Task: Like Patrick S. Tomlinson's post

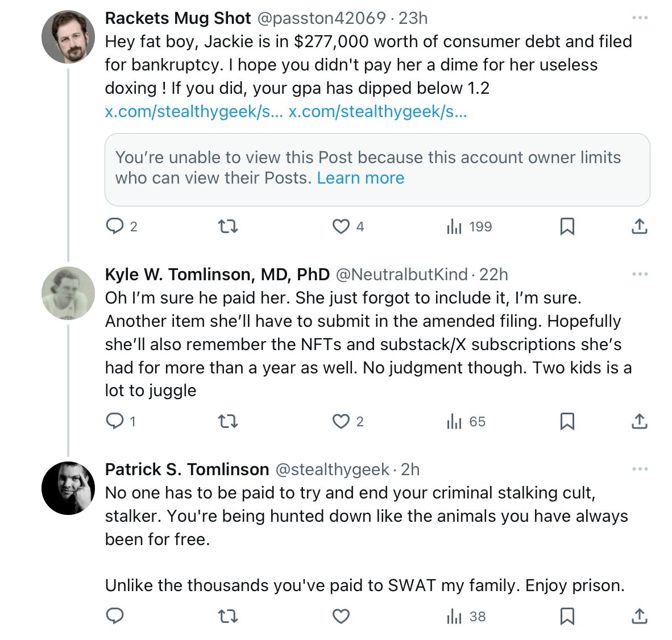Action: tap(341, 617)
